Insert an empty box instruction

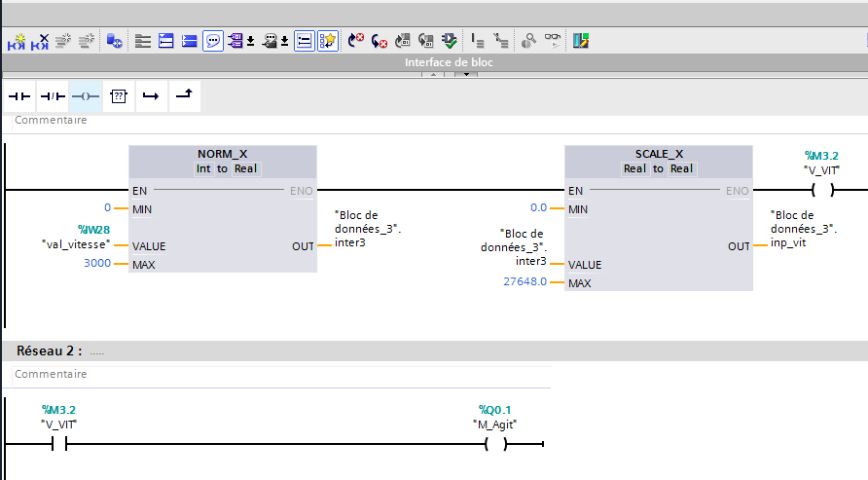click(119, 96)
